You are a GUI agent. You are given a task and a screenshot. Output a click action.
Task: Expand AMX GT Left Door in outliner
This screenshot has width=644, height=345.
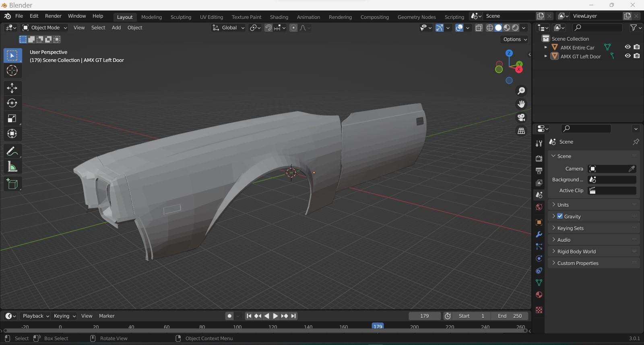(x=546, y=56)
